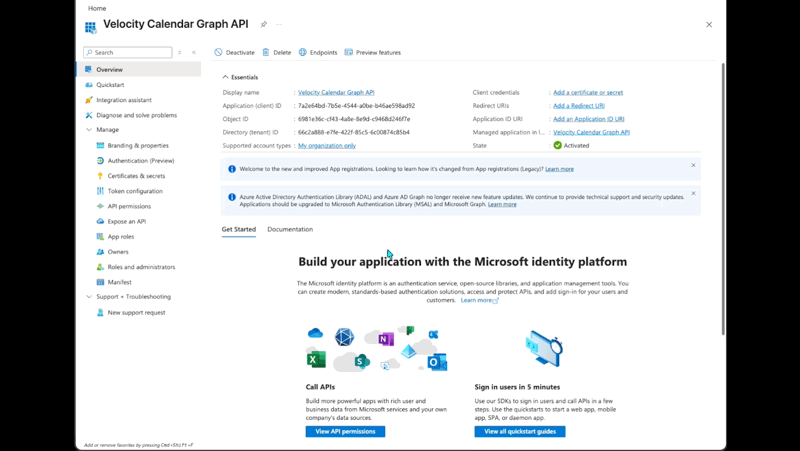Click the Directory (tenant) ID value
This screenshot has width=800, height=451.
(x=354, y=132)
